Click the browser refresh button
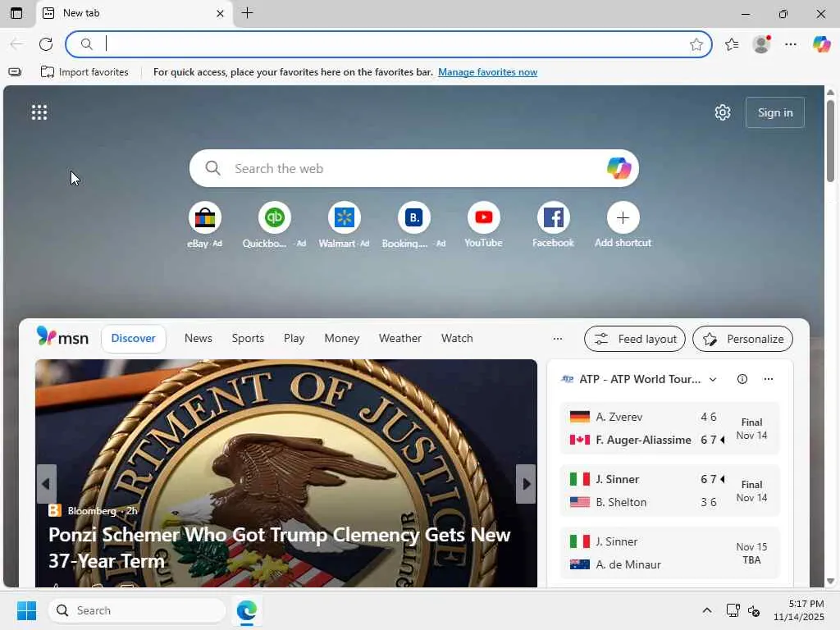 pos(46,44)
